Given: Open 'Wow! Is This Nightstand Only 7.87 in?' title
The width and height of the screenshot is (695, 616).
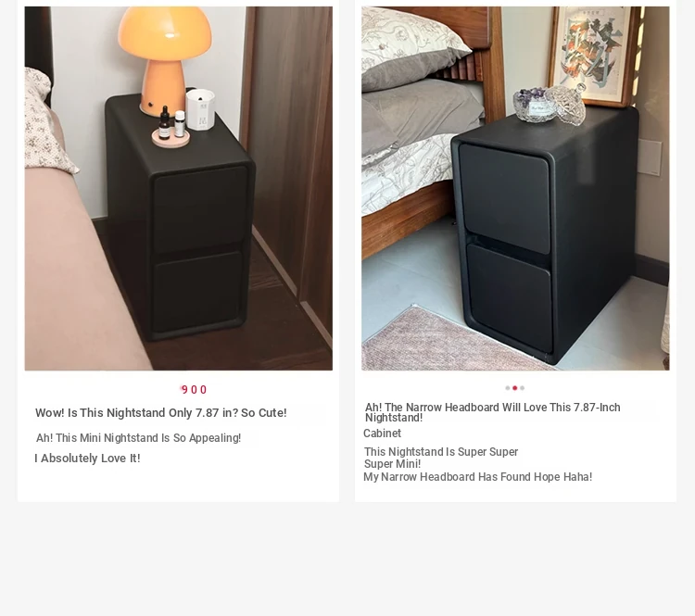Looking at the screenshot, I should click(x=161, y=413).
